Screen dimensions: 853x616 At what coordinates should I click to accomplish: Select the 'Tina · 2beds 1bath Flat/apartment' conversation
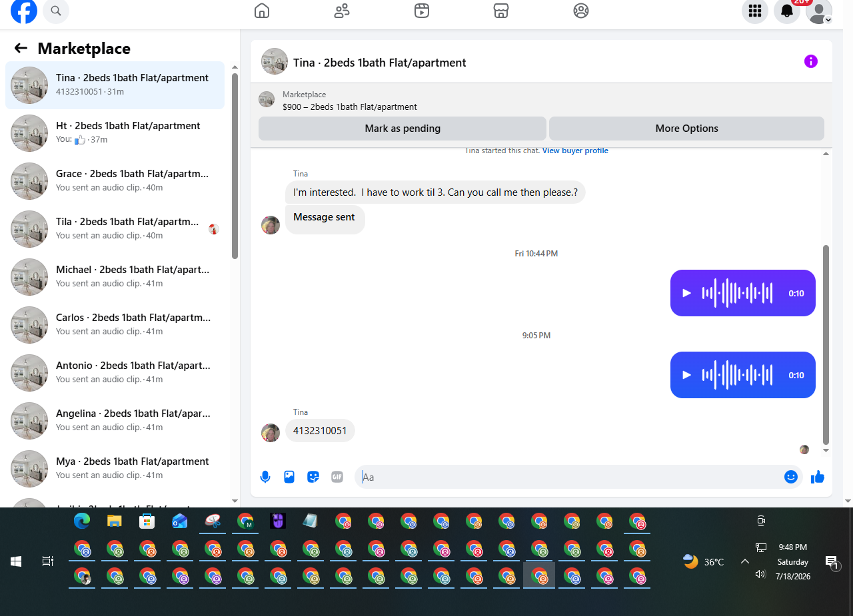click(115, 85)
